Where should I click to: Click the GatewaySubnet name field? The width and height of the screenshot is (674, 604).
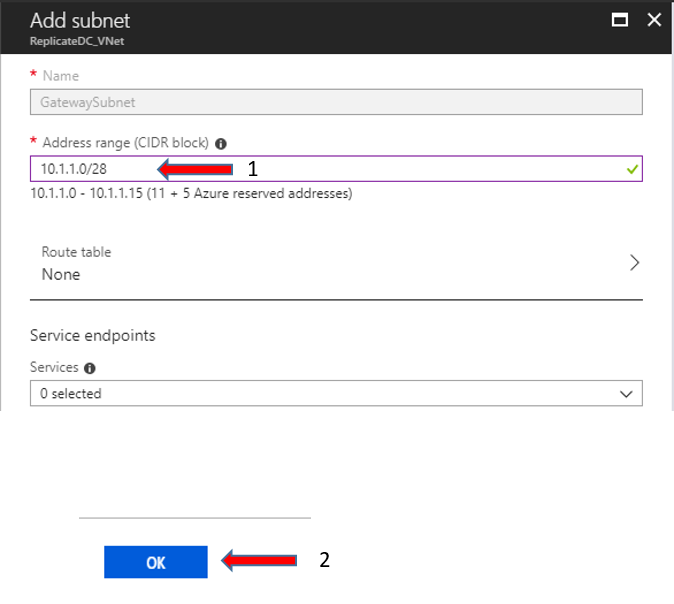pyautogui.click(x=336, y=102)
